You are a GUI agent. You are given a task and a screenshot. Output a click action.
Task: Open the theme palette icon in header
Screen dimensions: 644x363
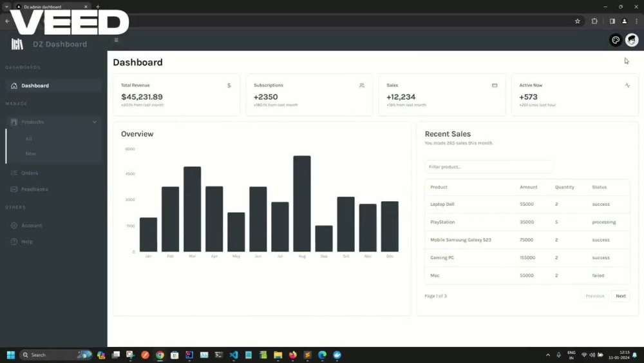pyautogui.click(x=615, y=40)
